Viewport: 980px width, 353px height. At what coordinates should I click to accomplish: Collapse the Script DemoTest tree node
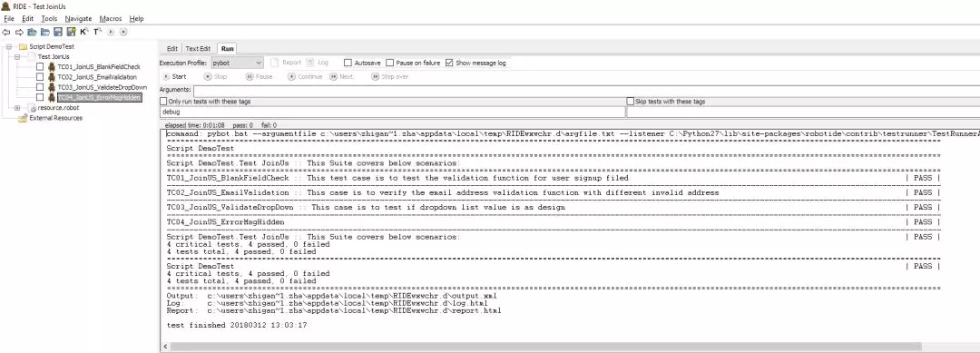pyautogui.click(x=9, y=47)
